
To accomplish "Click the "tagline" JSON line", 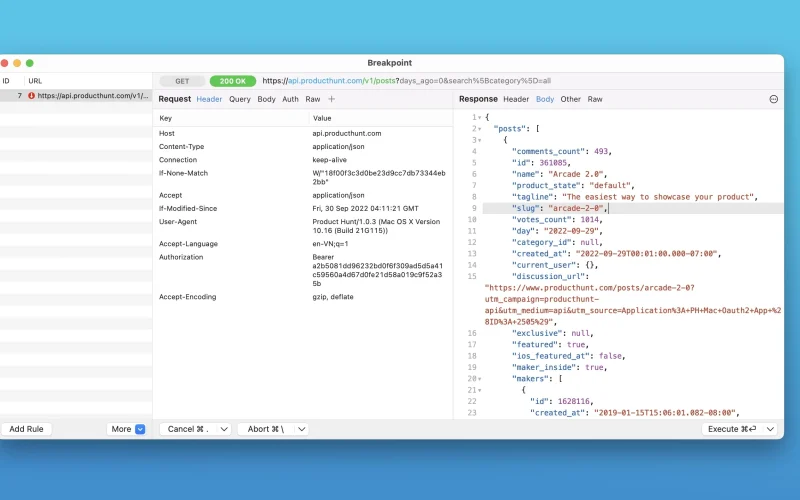I will tap(635, 197).
